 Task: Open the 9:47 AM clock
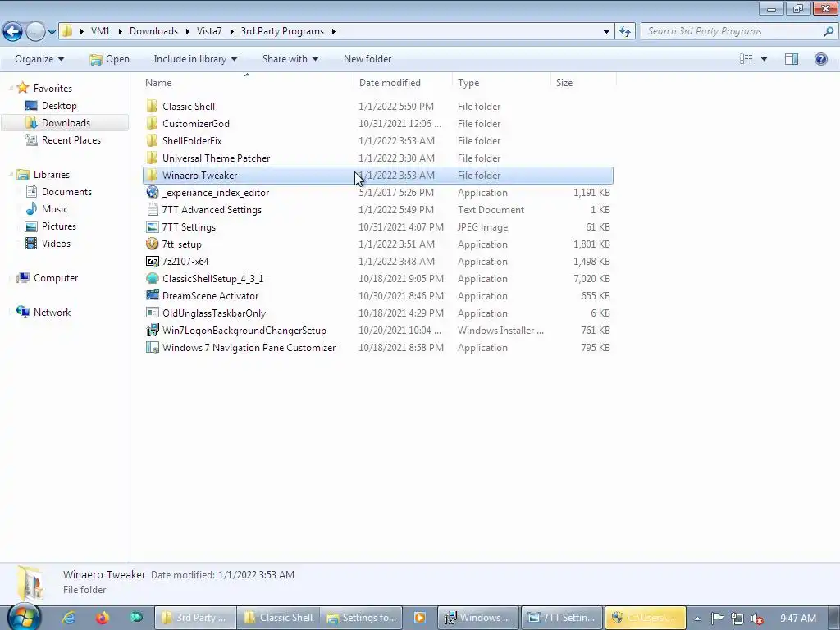(797, 619)
